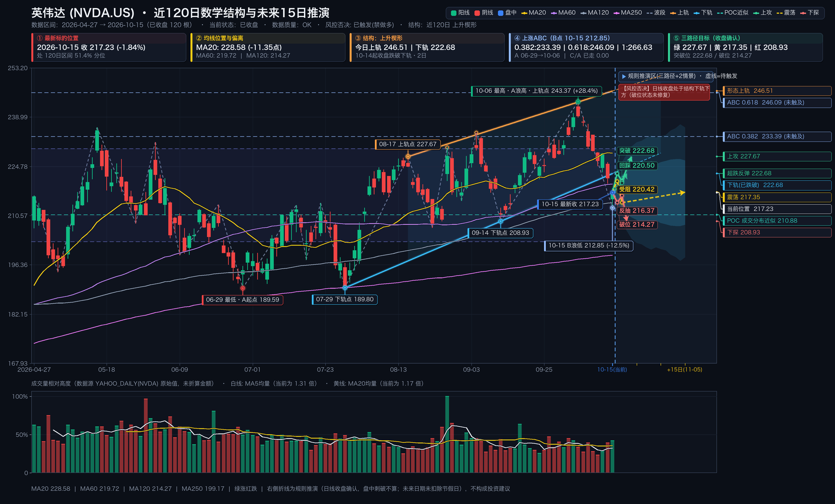Click the 破位 214.27 projection tag

click(637, 225)
